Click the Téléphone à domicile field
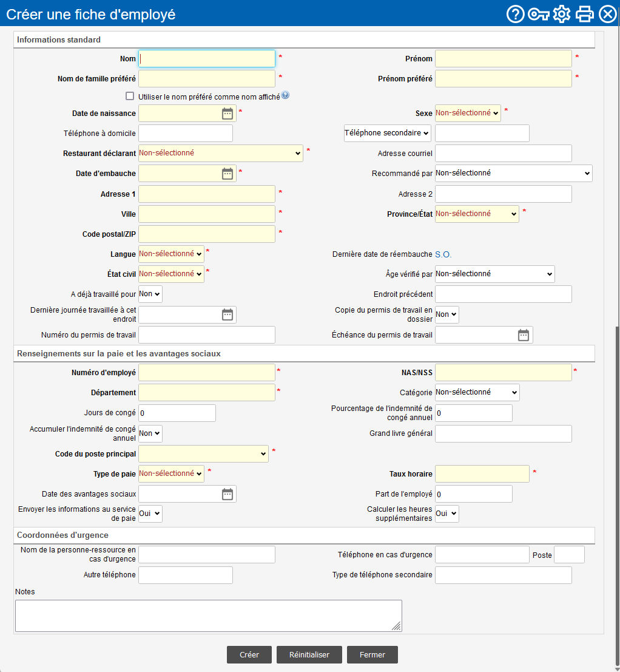620x672 pixels. [x=186, y=134]
